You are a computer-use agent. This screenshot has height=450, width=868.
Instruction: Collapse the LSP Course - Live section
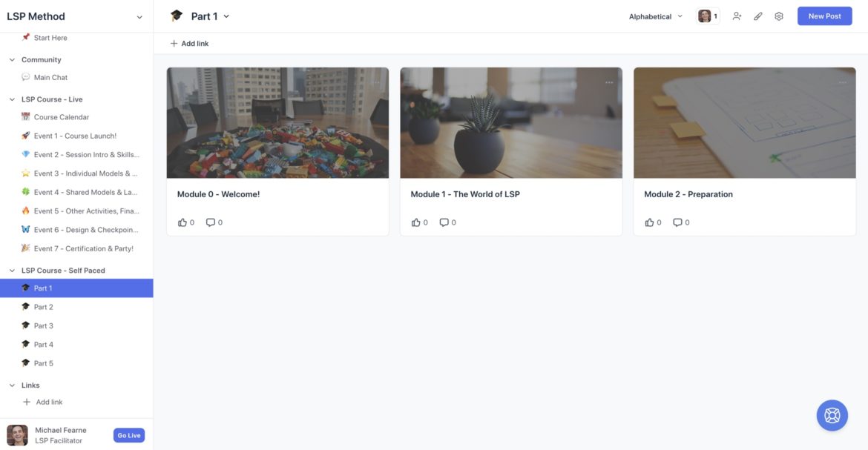[12, 99]
